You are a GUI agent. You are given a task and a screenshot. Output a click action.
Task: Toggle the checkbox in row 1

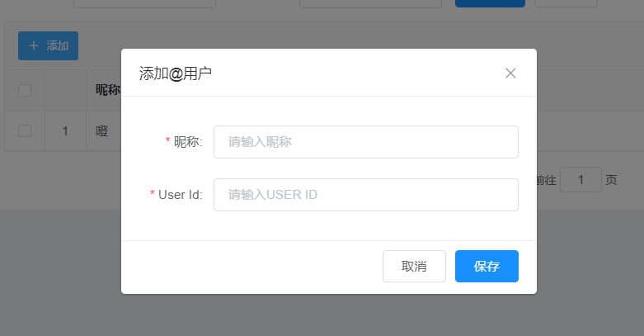click(x=25, y=130)
